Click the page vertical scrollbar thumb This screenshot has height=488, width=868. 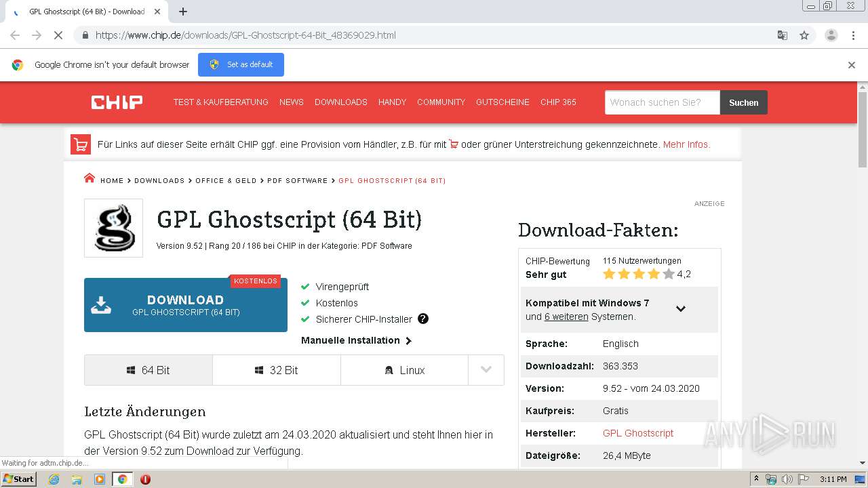coord(863,130)
